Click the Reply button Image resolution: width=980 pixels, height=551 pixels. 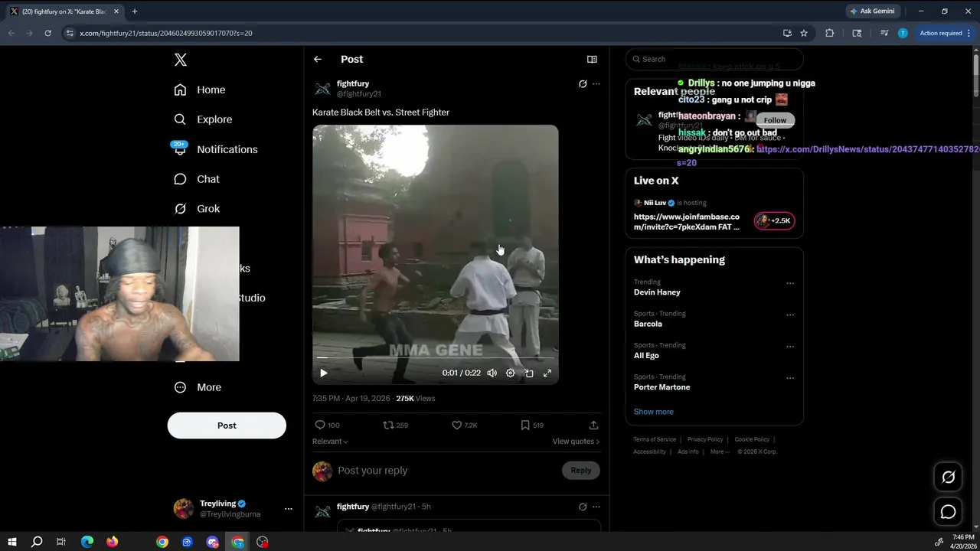click(x=581, y=471)
